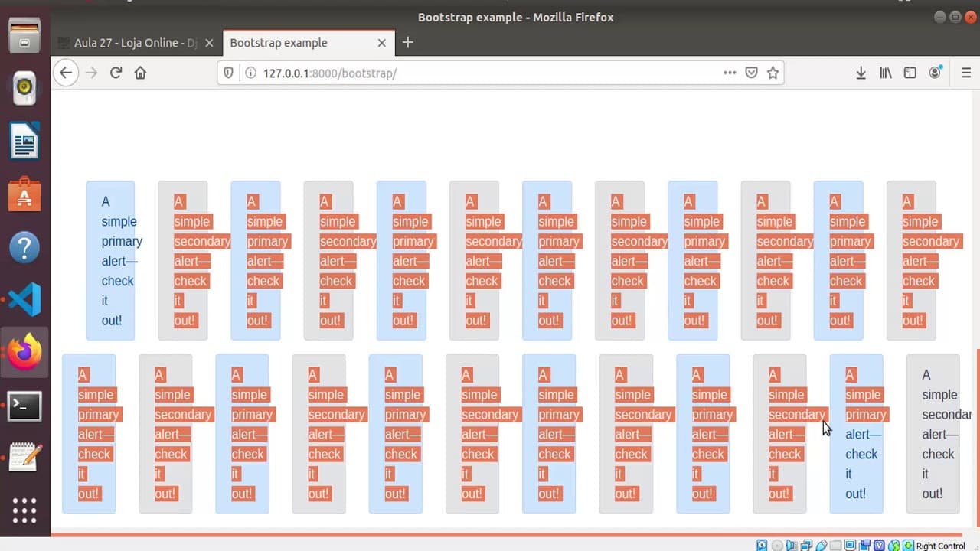Bookmark this page with star icon
The image size is (980, 551).
tap(773, 73)
